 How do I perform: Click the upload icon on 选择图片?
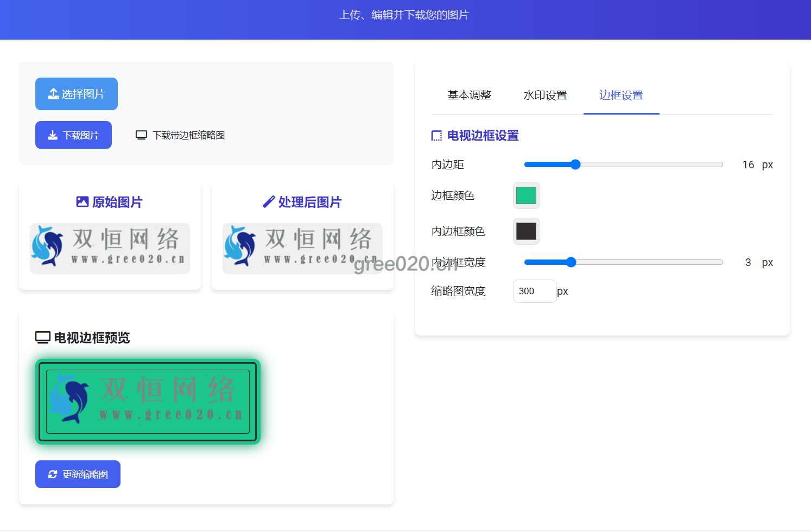[x=53, y=94]
